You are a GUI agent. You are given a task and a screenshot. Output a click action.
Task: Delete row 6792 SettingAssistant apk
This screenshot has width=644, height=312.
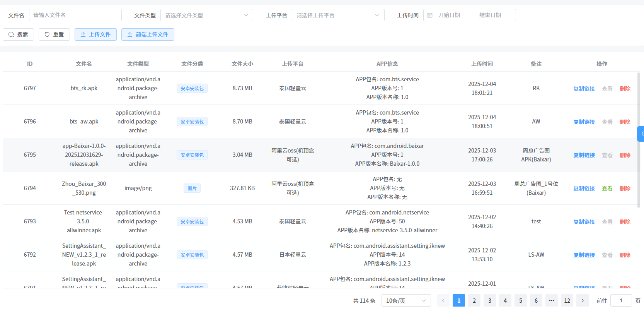pyautogui.click(x=625, y=255)
